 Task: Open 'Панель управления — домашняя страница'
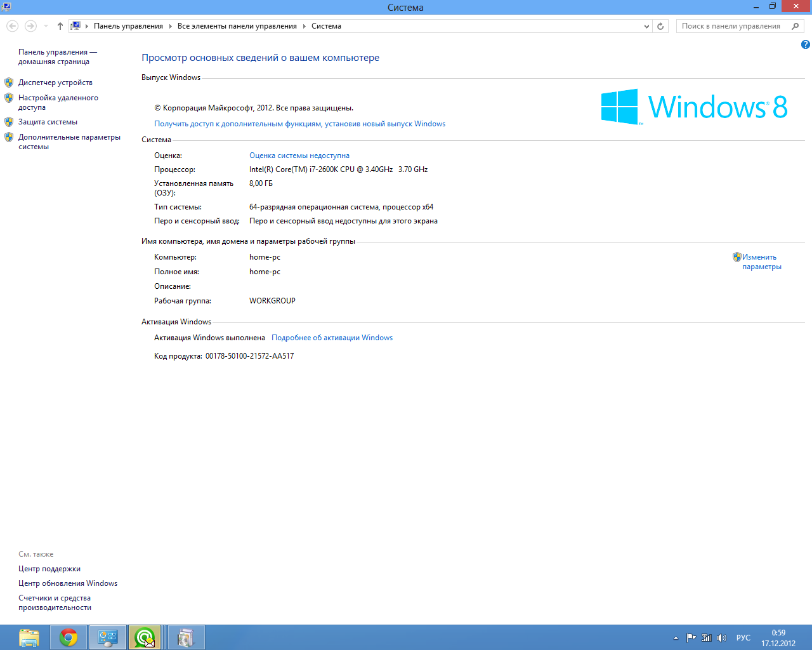[x=57, y=56]
